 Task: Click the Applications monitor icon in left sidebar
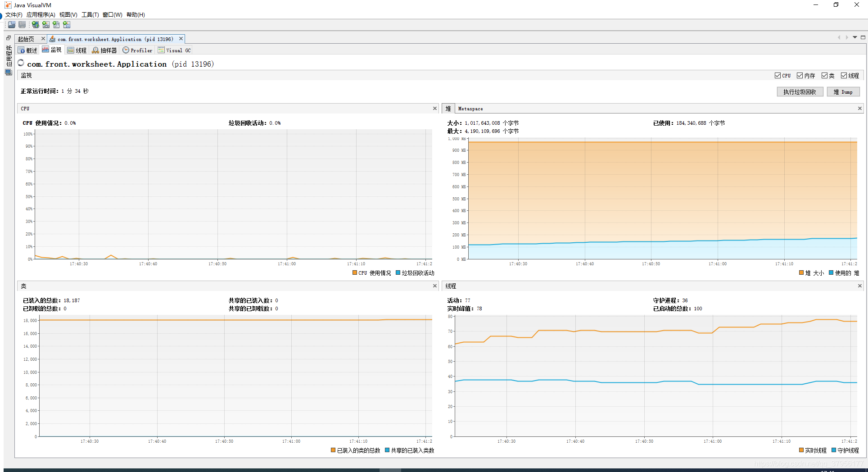[x=9, y=72]
